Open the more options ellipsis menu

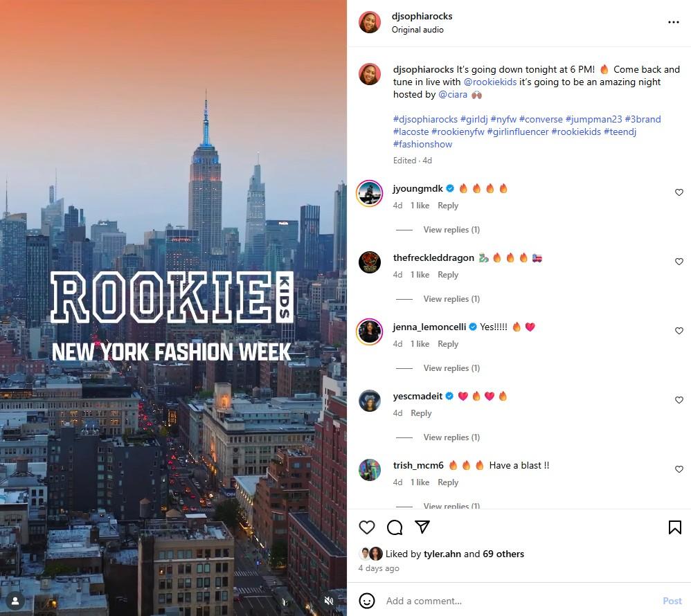click(x=674, y=22)
